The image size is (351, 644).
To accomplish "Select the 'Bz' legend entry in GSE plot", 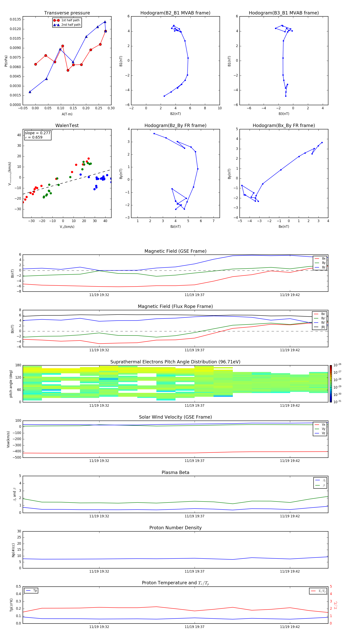I will pos(320,267).
